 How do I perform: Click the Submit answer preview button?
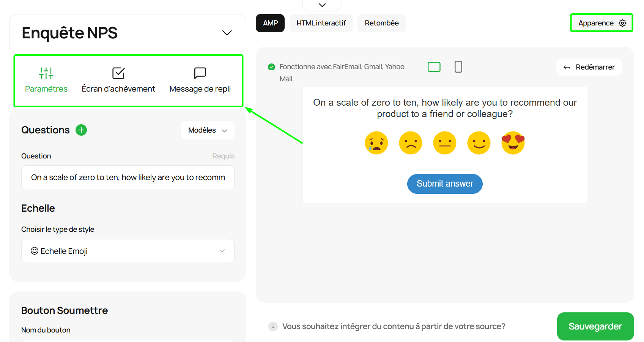pyautogui.click(x=445, y=184)
